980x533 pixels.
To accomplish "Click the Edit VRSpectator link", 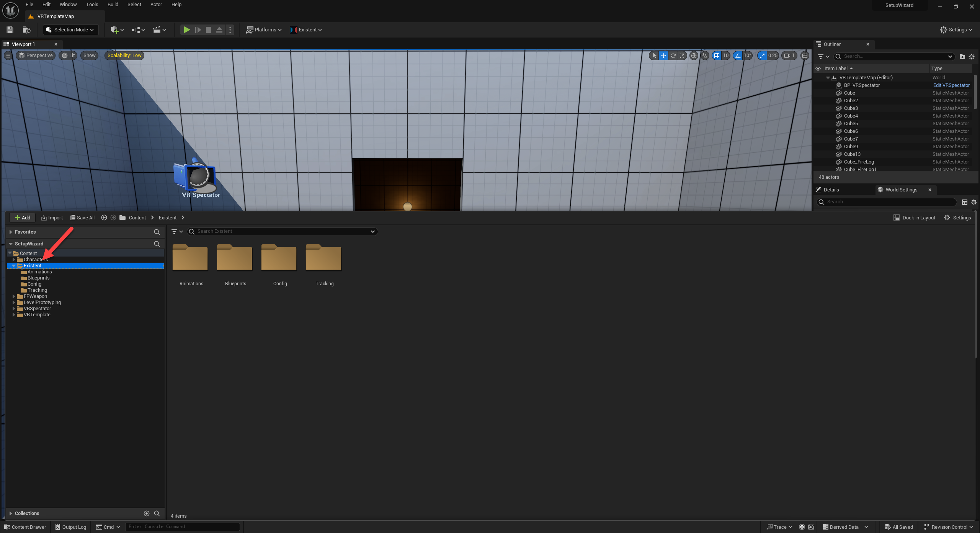I will click(x=951, y=85).
